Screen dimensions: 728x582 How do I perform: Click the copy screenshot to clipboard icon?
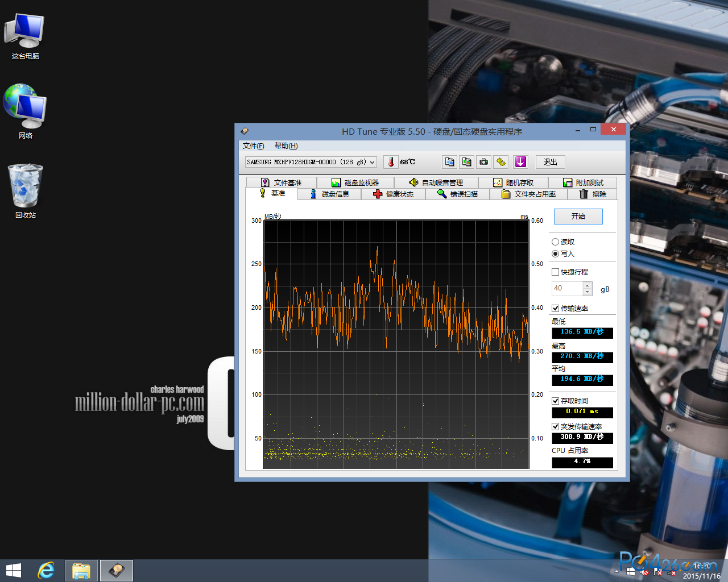[x=467, y=162]
